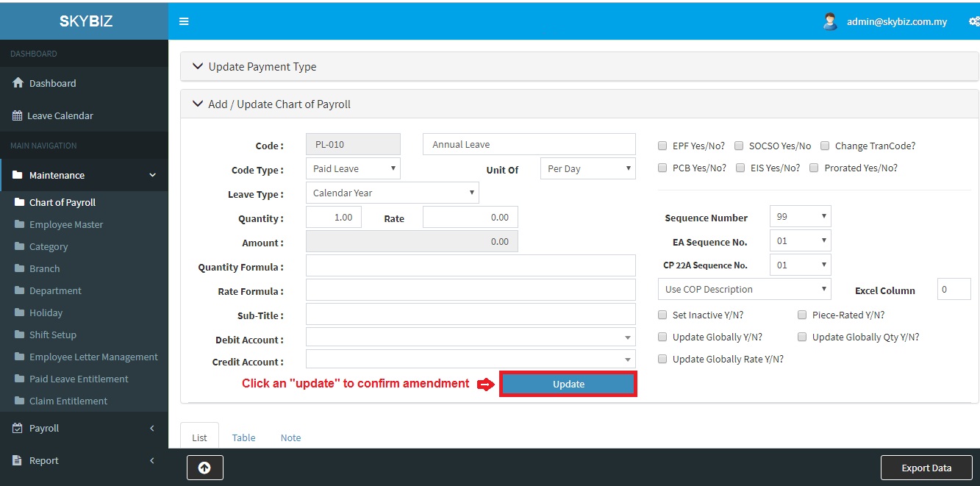
Task: Enable the EPF Yes/No checkbox
Action: pyautogui.click(x=662, y=146)
